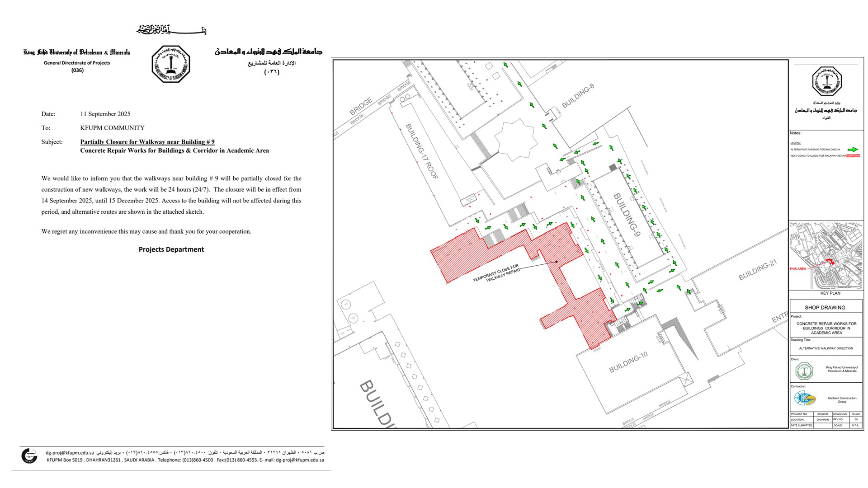Click the green arrow legend symbol
The width and height of the screenshot is (868, 488).
click(852, 150)
